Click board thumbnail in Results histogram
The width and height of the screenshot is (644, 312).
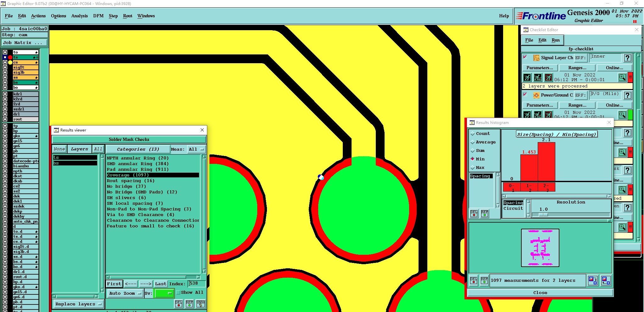540,248
